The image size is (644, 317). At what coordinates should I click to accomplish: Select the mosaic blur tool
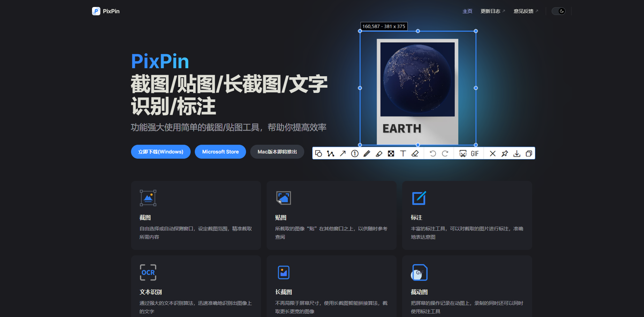(x=391, y=153)
